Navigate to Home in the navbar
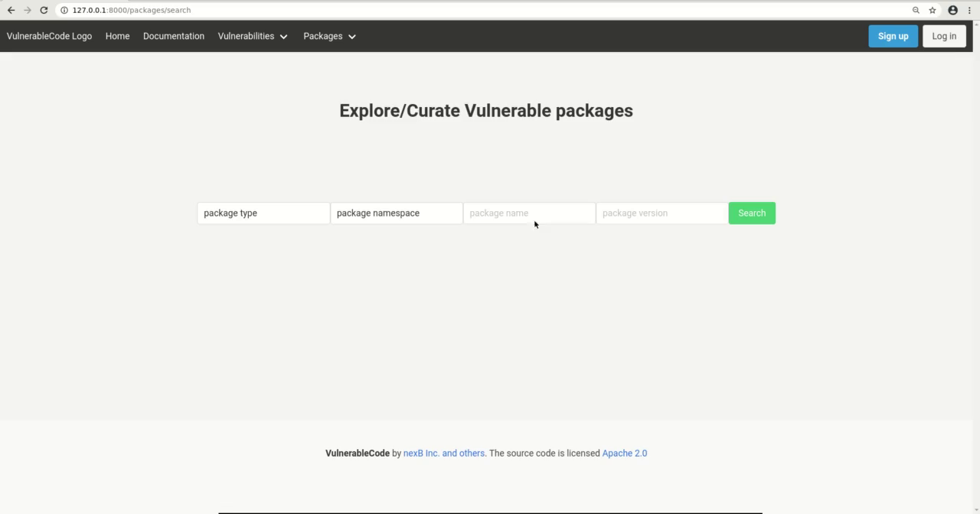 click(117, 36)
